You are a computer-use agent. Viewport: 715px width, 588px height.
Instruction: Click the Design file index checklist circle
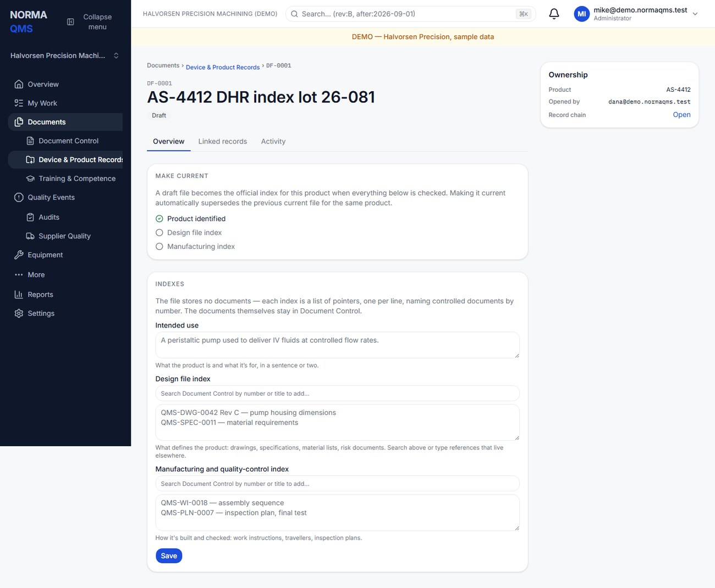(x=159, y=232)
